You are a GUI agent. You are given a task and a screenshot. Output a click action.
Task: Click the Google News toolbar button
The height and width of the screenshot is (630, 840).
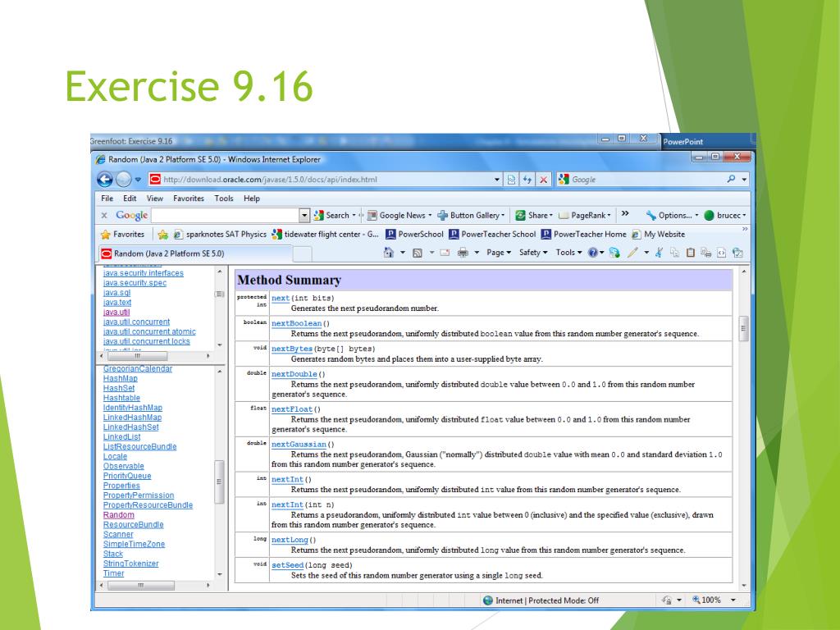pos(399,216)
